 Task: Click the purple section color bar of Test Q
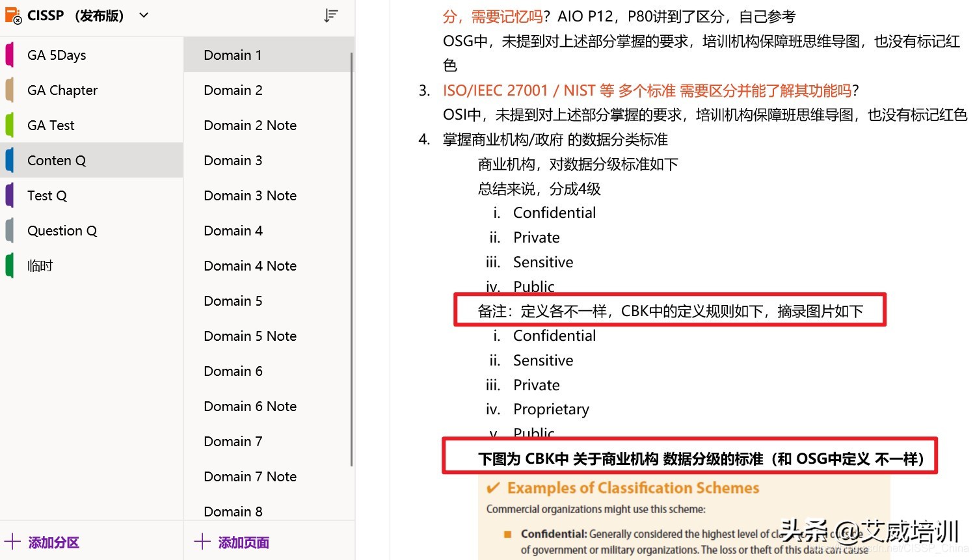pos(8,195)
